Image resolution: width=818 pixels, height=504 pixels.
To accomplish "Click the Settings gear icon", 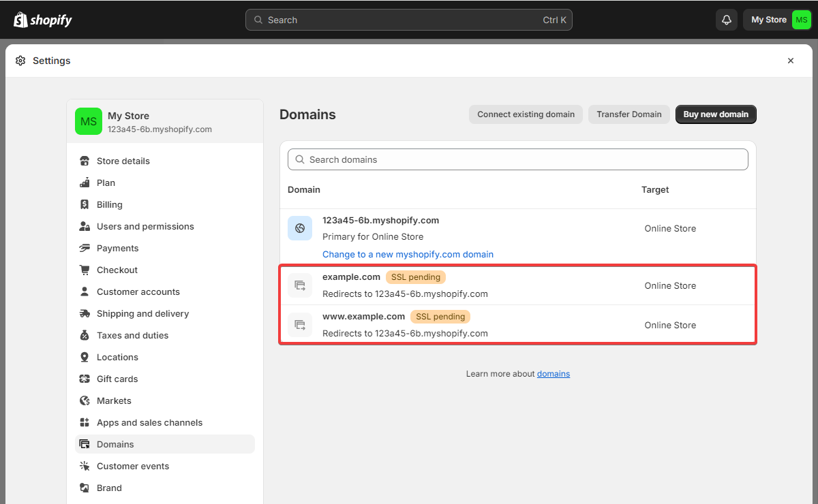I will coord(20,61).
